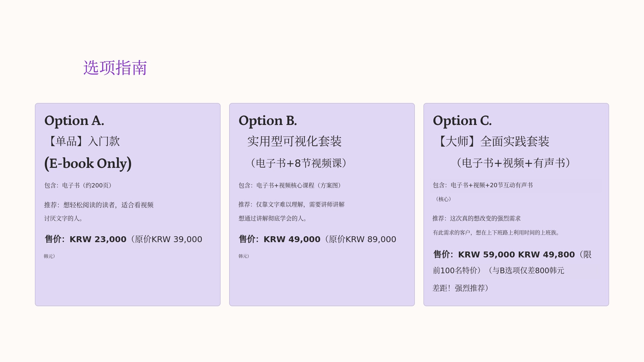Select the (E-book Only) text

[x=88, y=163]
